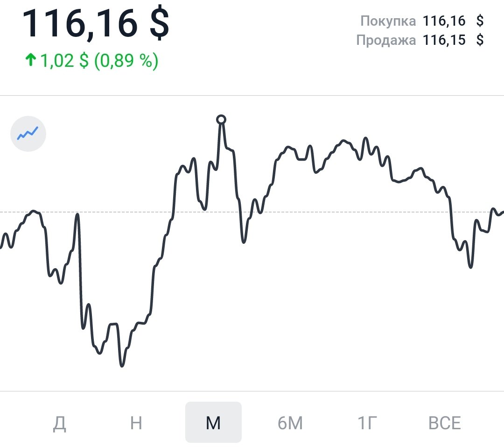Tap the rightmost end of the chart line
Image resolution: width=504 pixels, height=447 pixels.
point(502,213)
